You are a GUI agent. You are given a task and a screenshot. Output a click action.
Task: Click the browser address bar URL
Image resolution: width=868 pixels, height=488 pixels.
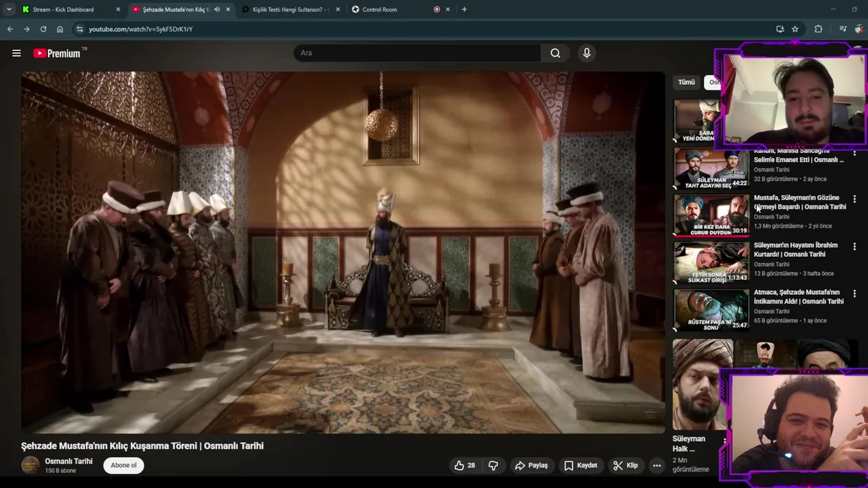[x=140, y=29]
